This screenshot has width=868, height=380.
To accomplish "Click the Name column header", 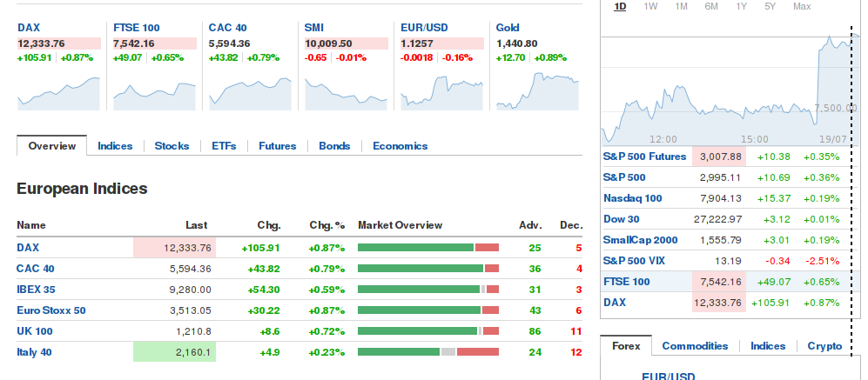I will click(x=31, y=225).
